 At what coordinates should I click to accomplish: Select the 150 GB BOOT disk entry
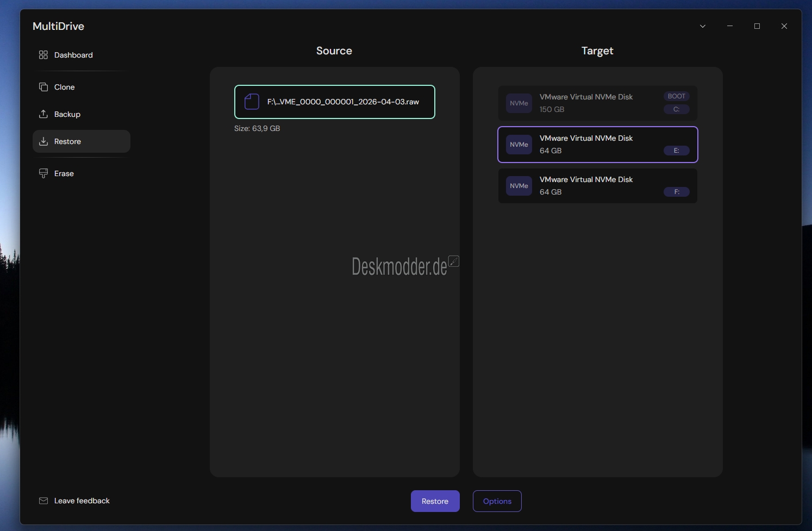pos(597,103)
